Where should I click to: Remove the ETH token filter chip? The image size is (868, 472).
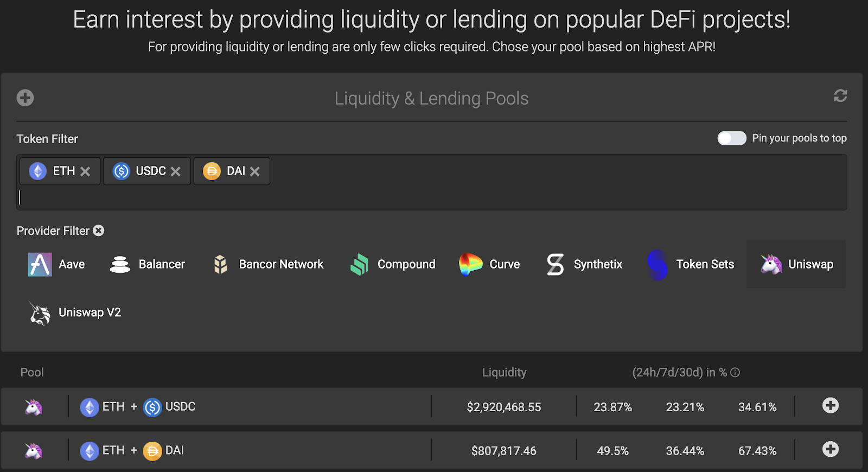(85, 171)
